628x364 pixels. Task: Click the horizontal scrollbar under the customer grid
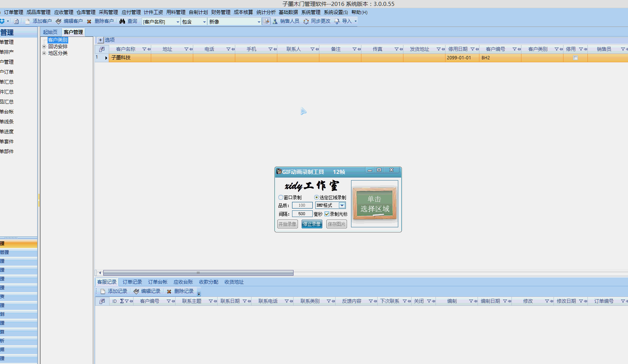198,273
